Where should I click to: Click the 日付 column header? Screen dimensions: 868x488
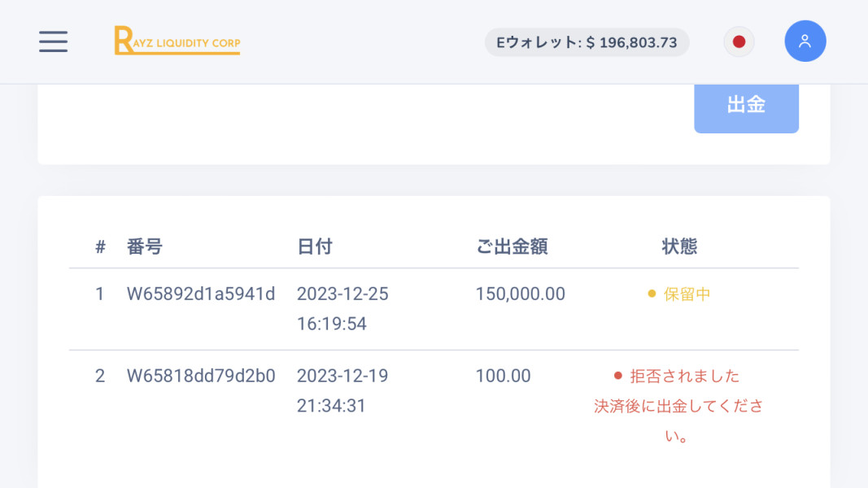[x=315, y=246]
